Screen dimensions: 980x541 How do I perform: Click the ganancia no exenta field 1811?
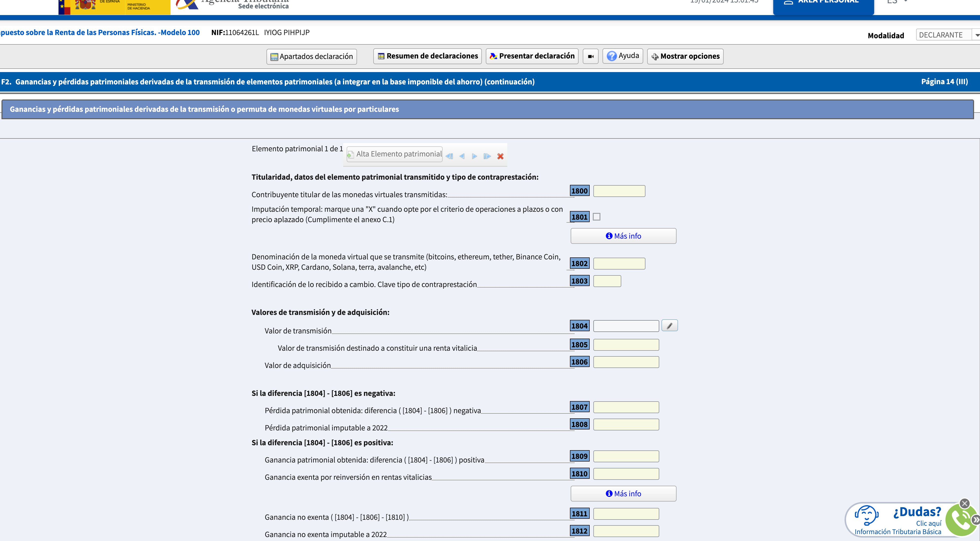[626, 514]
